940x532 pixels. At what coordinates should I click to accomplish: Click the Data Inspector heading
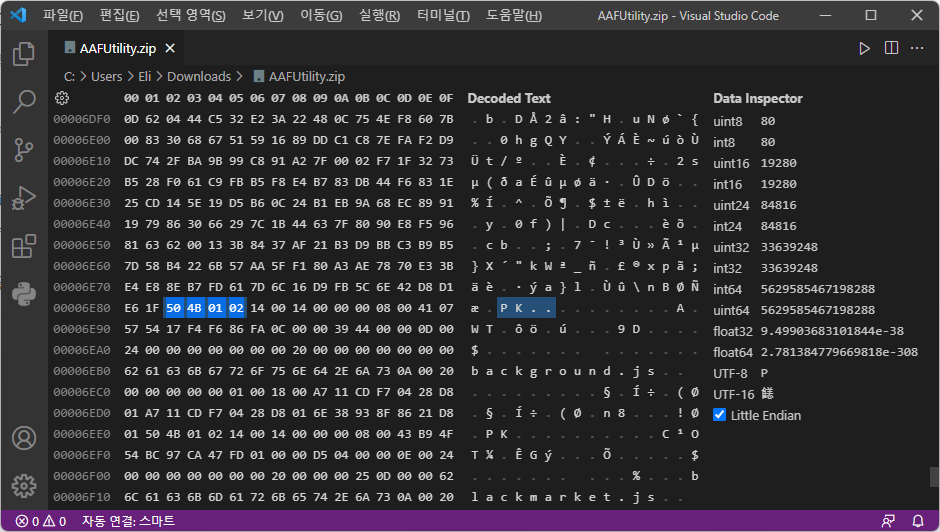pyautogui.click(x=758, y=98)
